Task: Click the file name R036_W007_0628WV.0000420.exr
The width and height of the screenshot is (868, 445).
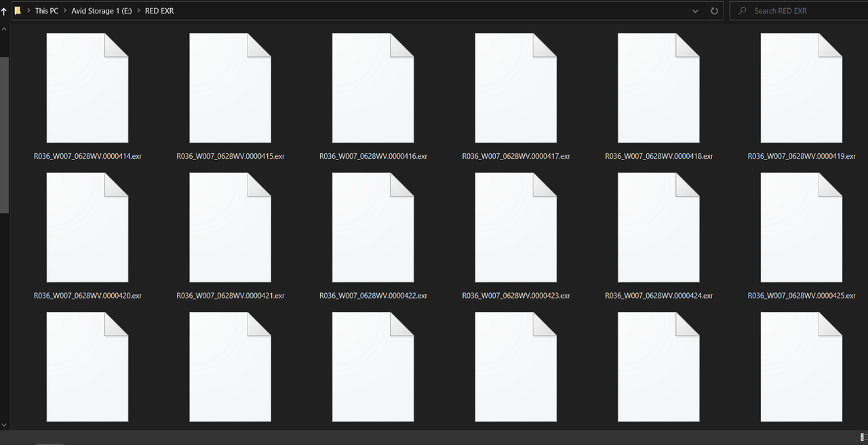Action: point(87,296)
